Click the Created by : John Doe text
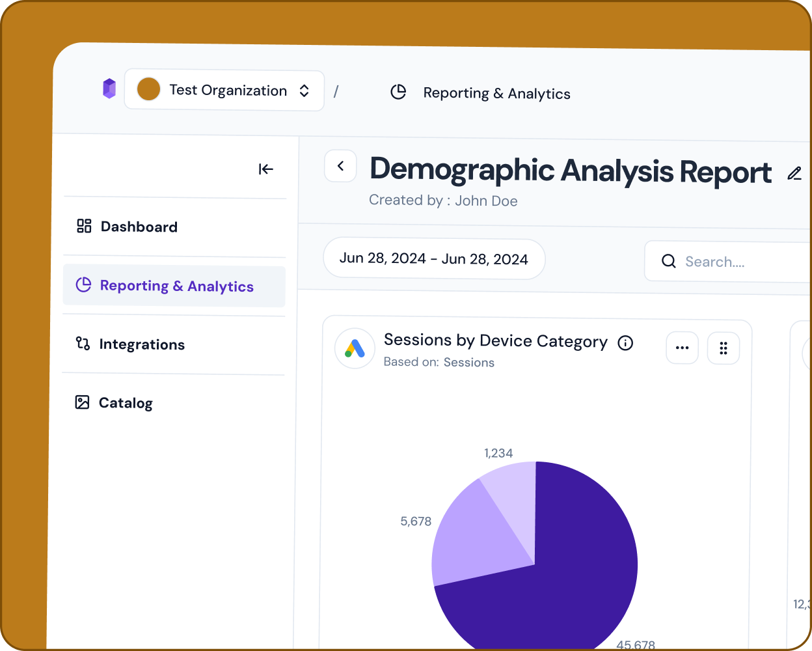 [443, 201]
